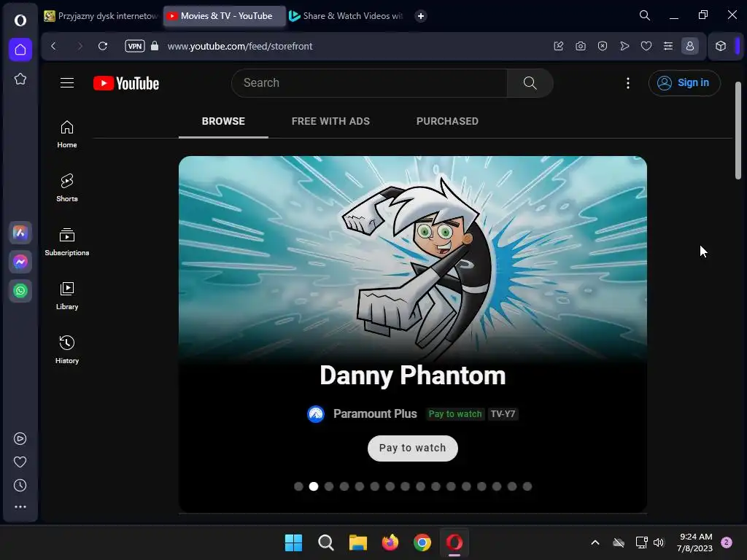The height and width of the screenshot is (560, 747).
Task: Select the PURCHASED tab
Action: 447,122
